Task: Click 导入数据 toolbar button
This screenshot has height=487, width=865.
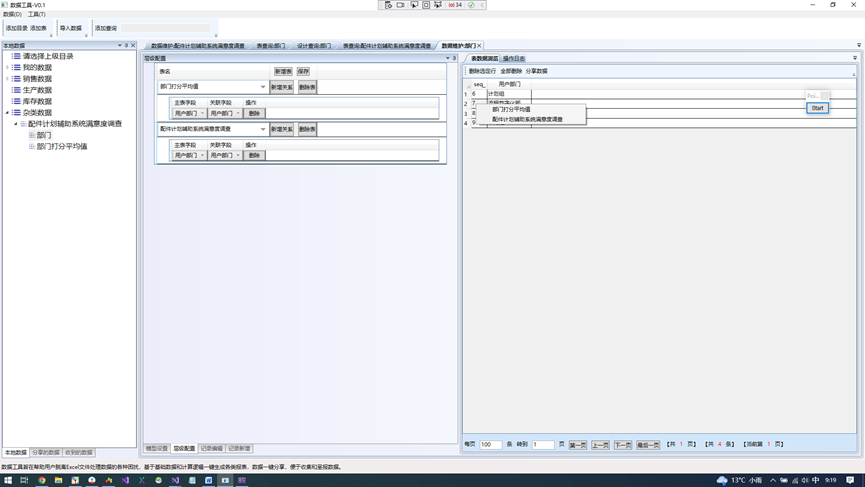Action: [x=71, y=28]
